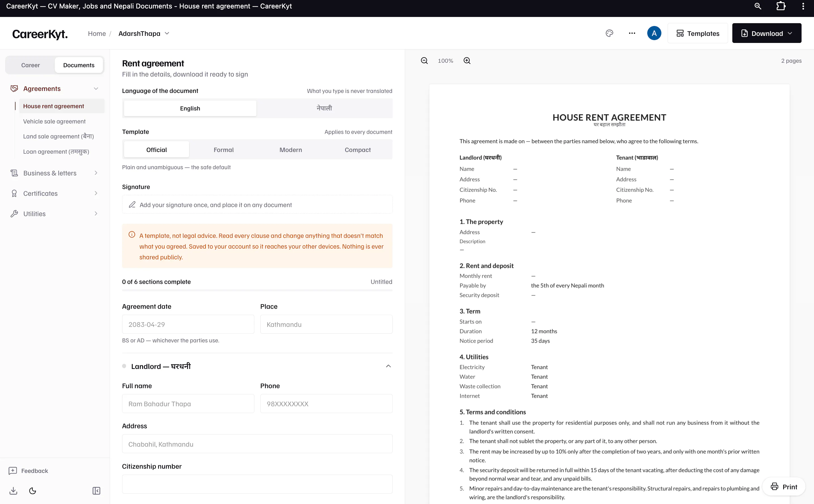Open the browser search magnifier icon

758,6
